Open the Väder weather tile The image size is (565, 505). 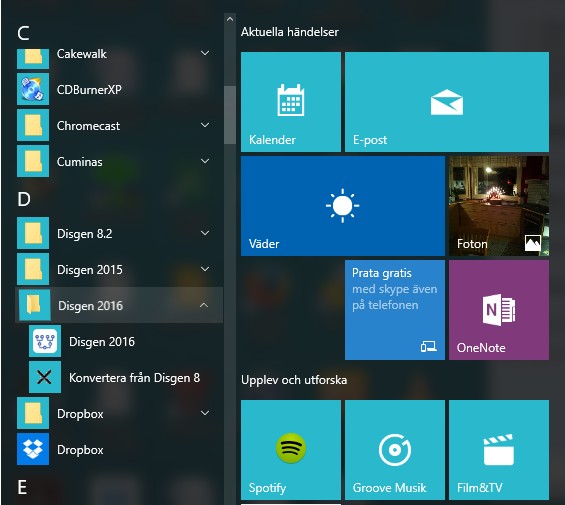click(343, 206)
